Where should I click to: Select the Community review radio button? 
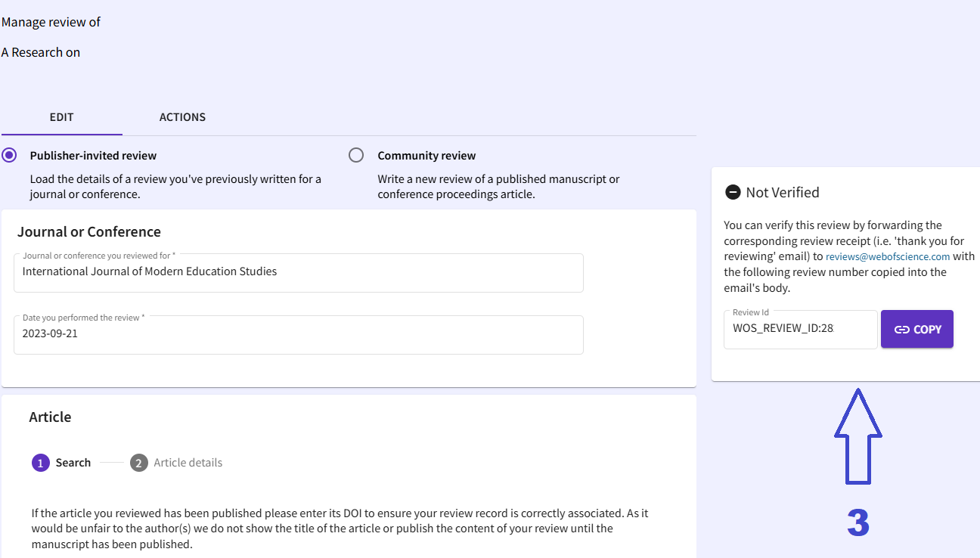[x=356, y=156]
